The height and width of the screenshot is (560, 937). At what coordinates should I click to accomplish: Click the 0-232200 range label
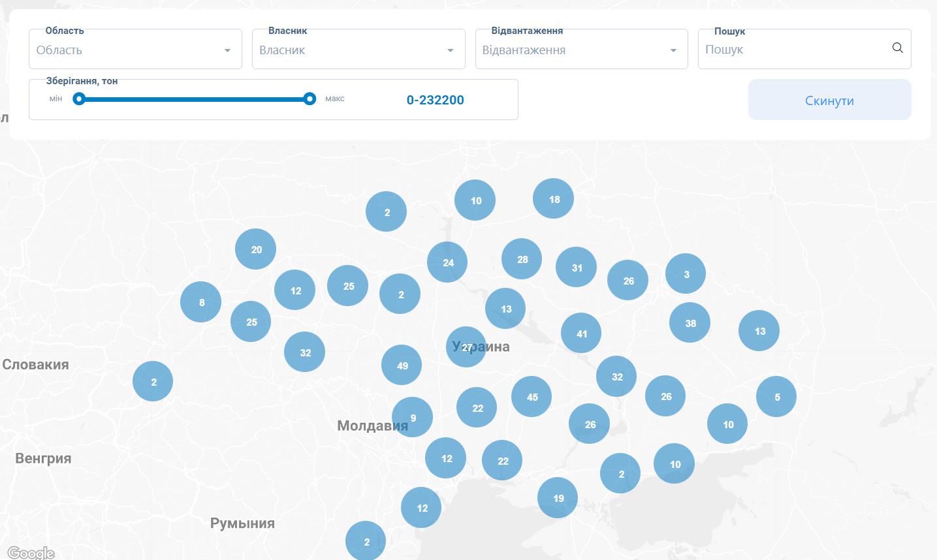[x=435, y=100]
